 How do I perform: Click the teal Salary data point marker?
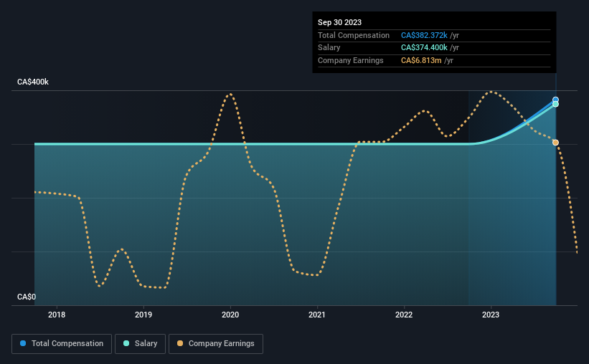555,105
